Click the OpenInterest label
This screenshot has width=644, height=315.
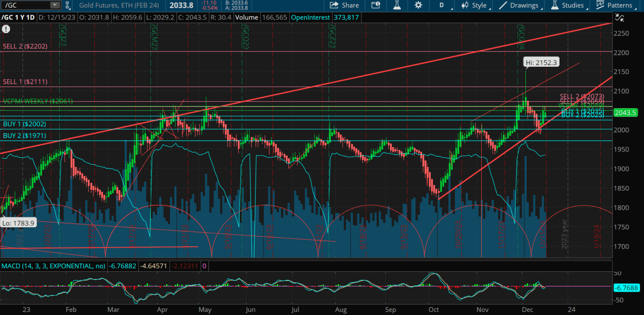click(310, 17)
